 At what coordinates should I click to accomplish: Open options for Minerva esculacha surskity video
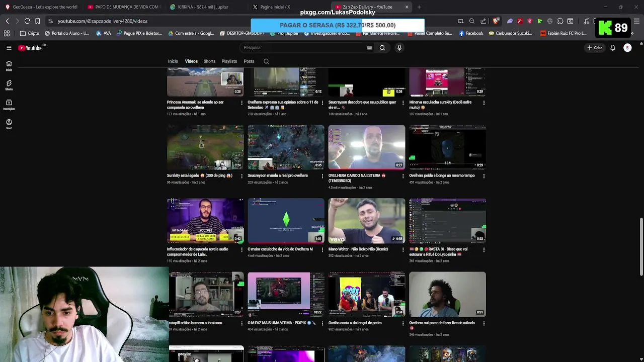pos(484,103)
